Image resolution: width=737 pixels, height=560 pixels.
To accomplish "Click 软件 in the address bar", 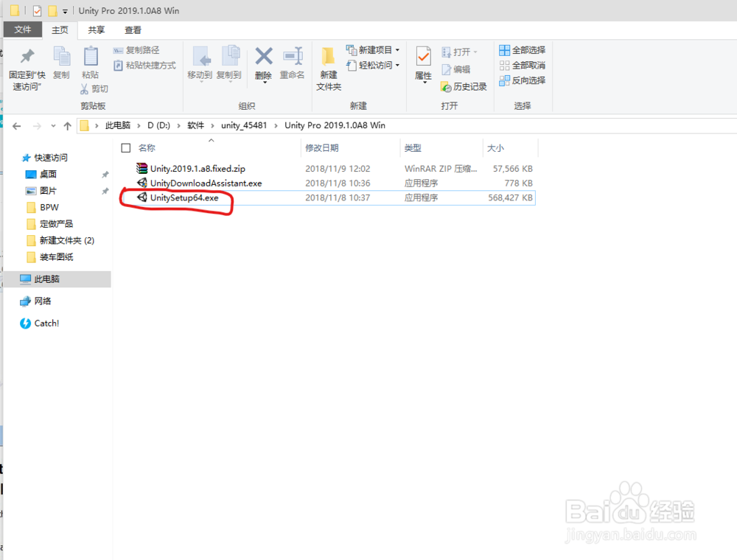I will (195, 125).
